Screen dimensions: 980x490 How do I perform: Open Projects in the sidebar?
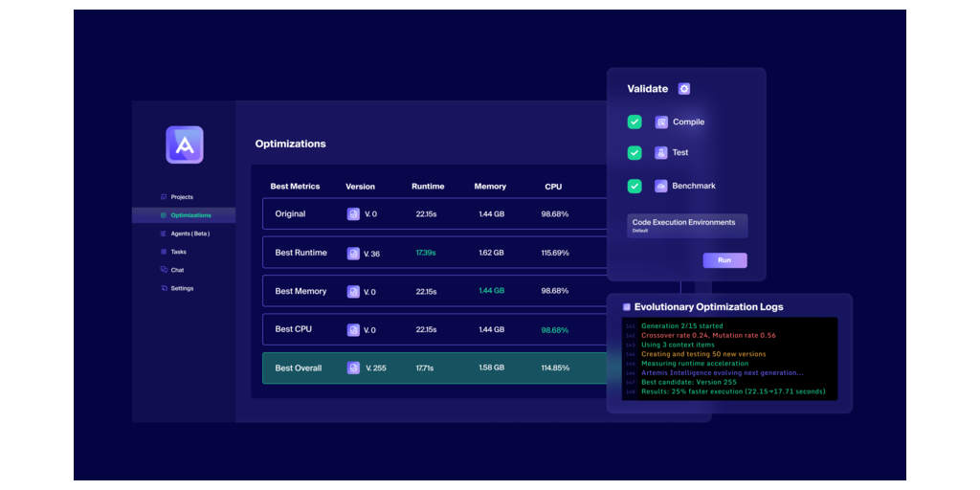tap(182, 197)
